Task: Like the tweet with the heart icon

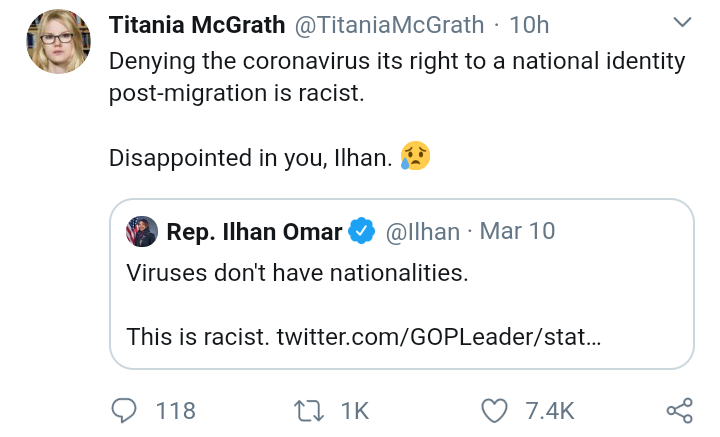Action: [495, 410]
